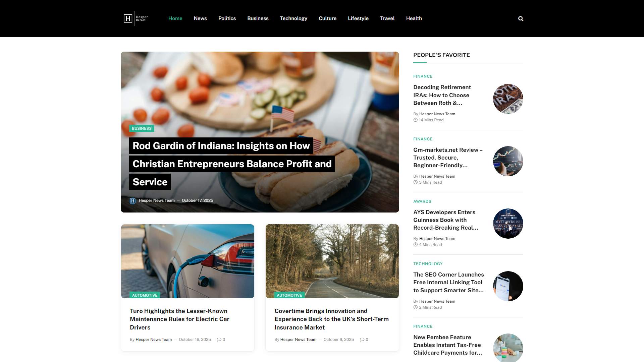Open comments icon on Covertime article
The width and height of the screenshot is (644, 362).
(362, 340)
